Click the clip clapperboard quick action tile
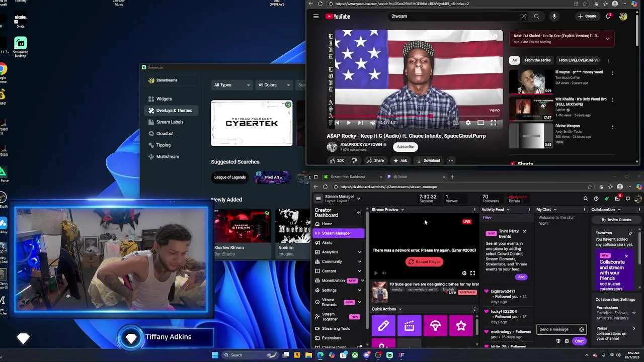 (x=410, y=326)
